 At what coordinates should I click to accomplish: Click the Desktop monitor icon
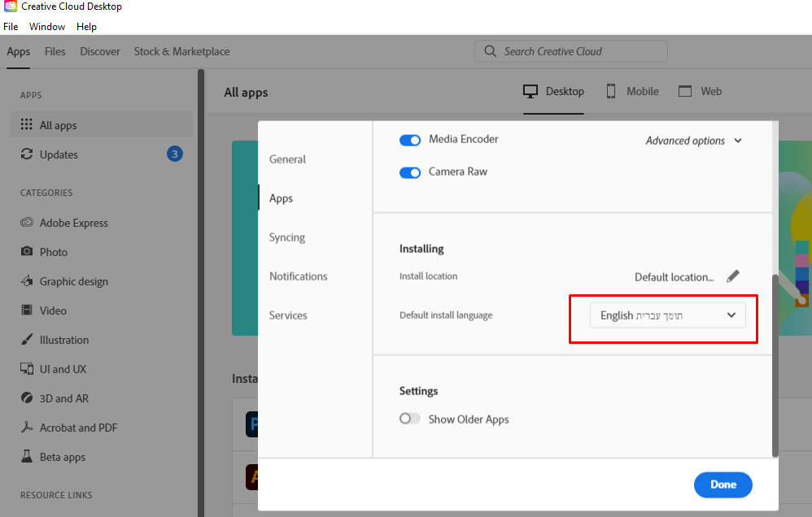point(530,92)
